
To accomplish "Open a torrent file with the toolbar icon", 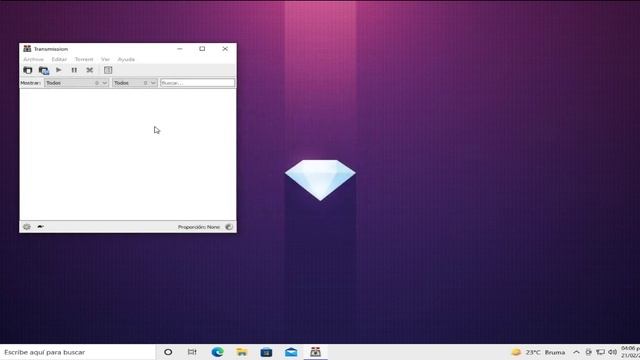I will click(28, 70).
